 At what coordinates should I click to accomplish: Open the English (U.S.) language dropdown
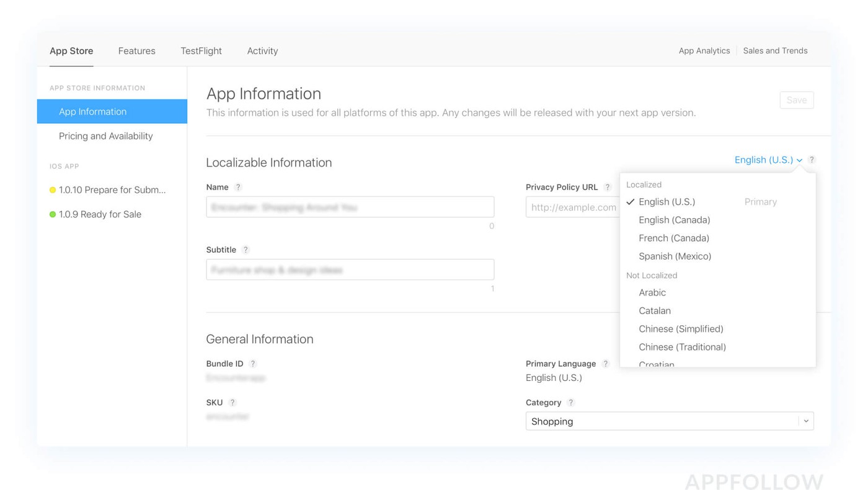click(768, 160)
